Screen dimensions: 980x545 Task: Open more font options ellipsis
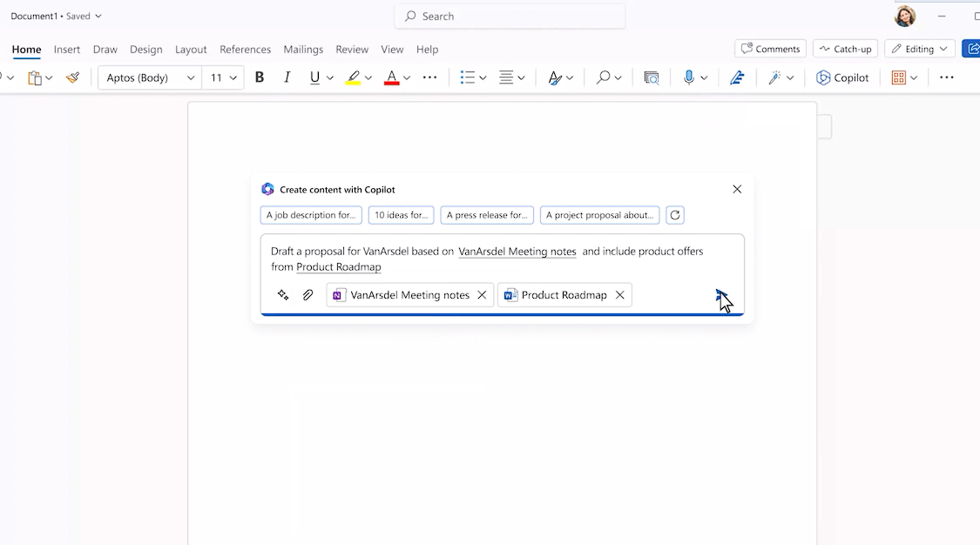coord(430,77)
